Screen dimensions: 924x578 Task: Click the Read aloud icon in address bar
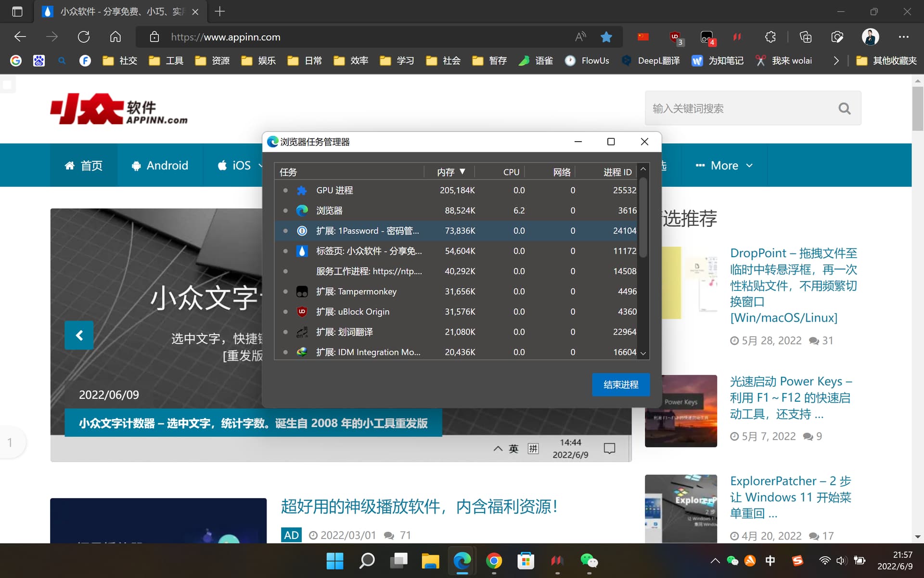tap(580, 37)
